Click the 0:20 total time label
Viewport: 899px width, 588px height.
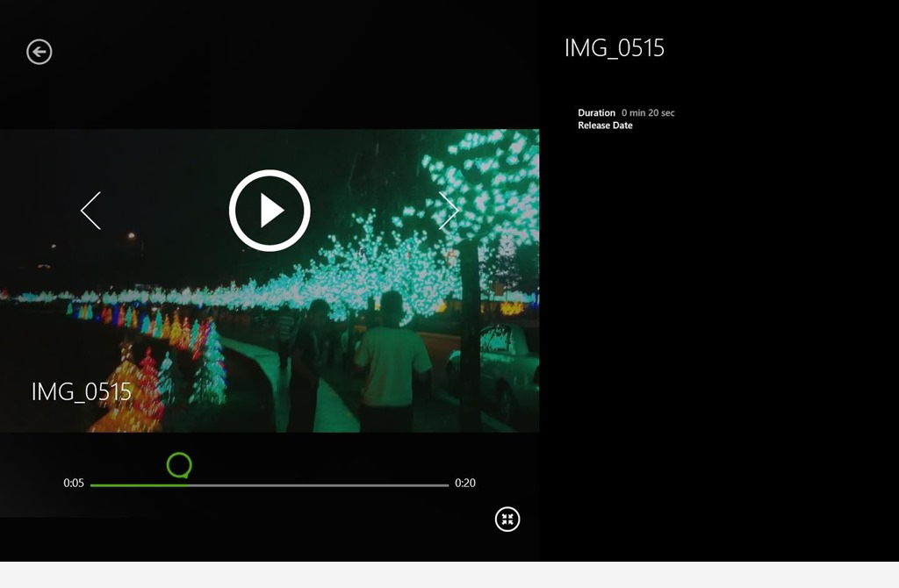click(465, 484)
